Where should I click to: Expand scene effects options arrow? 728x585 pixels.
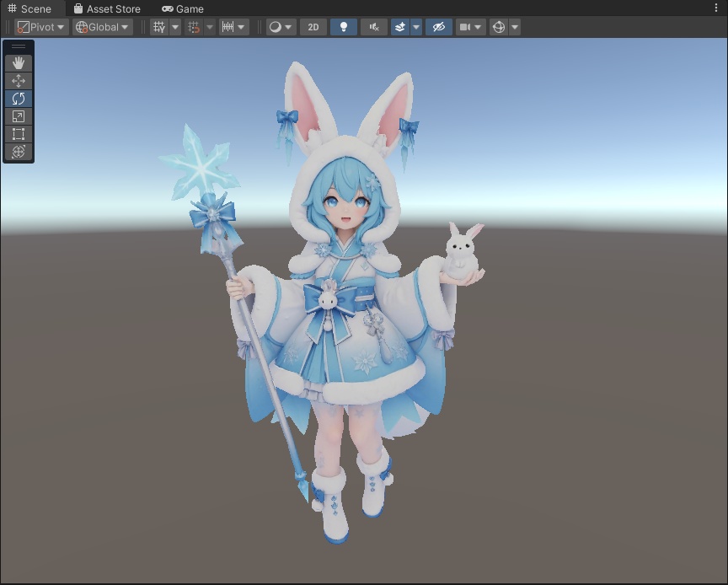tap(416, 27)
